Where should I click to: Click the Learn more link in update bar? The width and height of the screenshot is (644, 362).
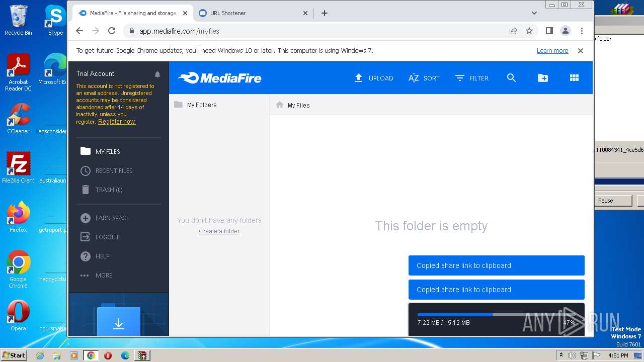click(x=552, y=51)
